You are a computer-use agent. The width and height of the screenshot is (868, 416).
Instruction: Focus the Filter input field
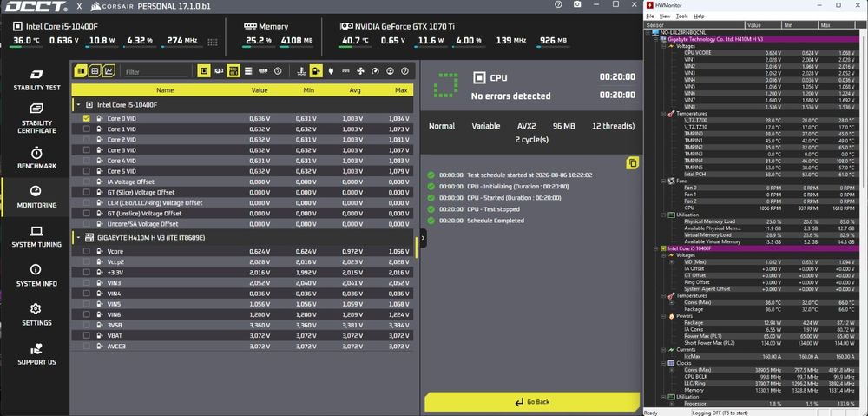click(x=156, y=72)
